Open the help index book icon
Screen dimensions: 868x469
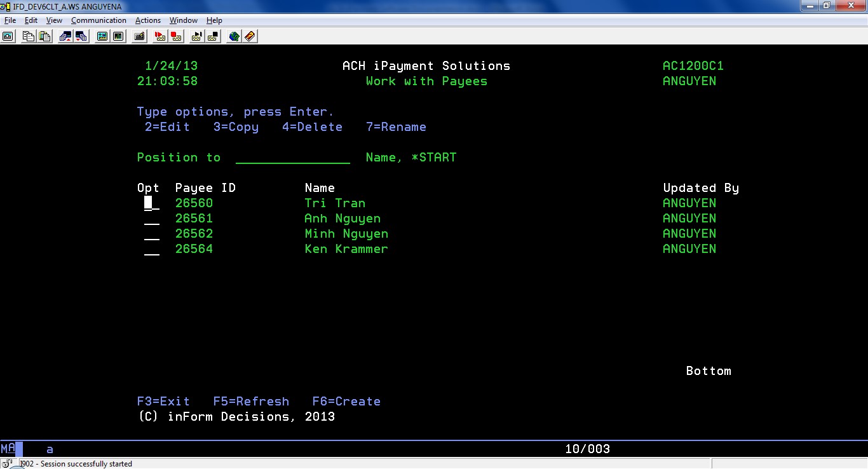tap(250, 36)
